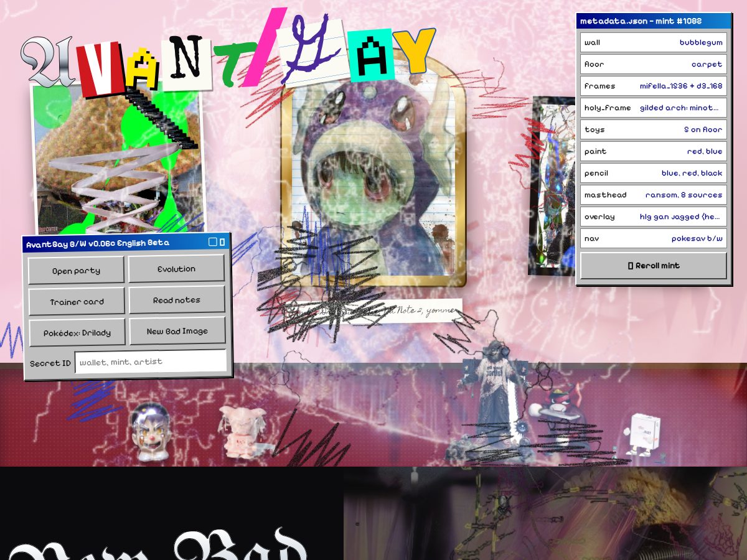Open the dark framed artwork on right
The height and width of the screenshot is (560, 747).
pyautogui.click(x=553, y=186)
